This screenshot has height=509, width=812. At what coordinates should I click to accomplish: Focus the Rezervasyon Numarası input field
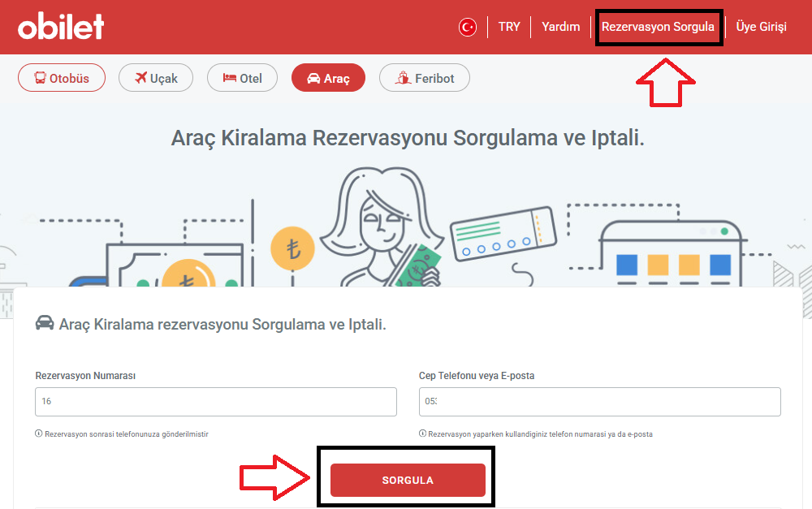tap(216, 401)
